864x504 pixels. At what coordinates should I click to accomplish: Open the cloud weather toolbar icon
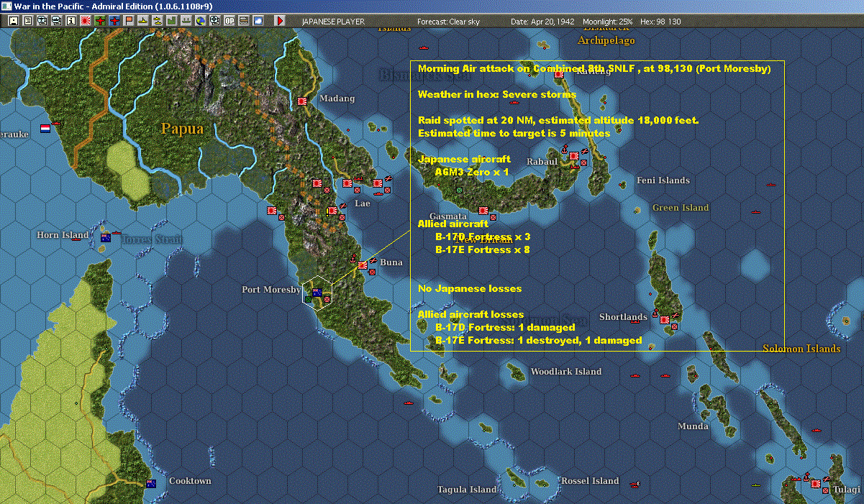point(258,21)
